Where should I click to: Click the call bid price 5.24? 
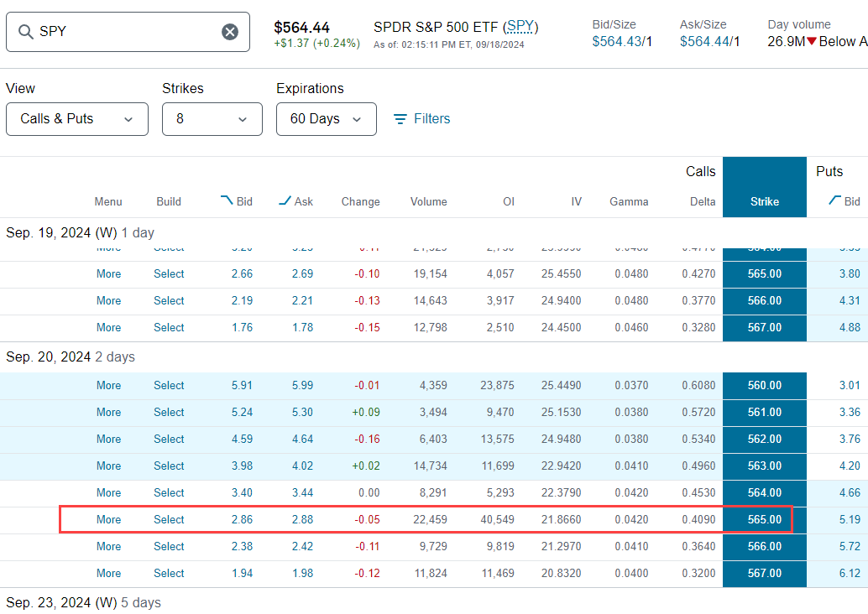coord(242,412)
